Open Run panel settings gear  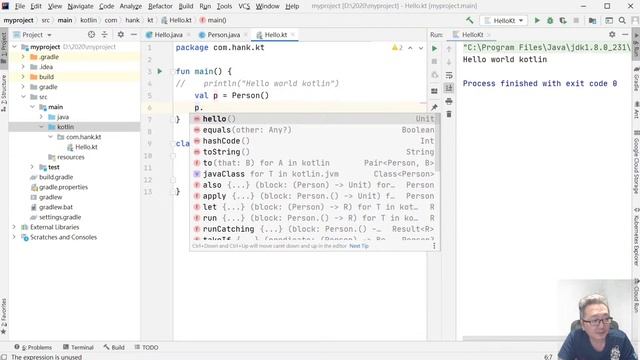click(612, 35)
